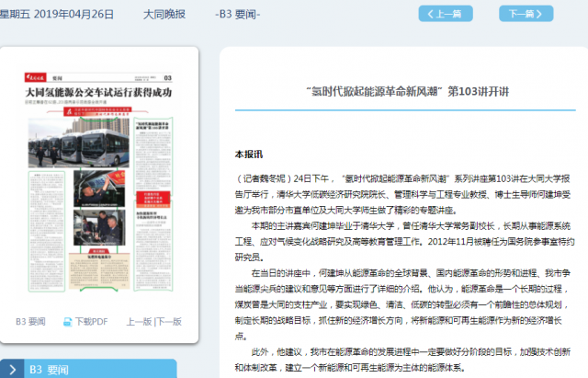Go to previous article with 上一篇 button
Screen dimensions: 588x378
pos(446,14)
